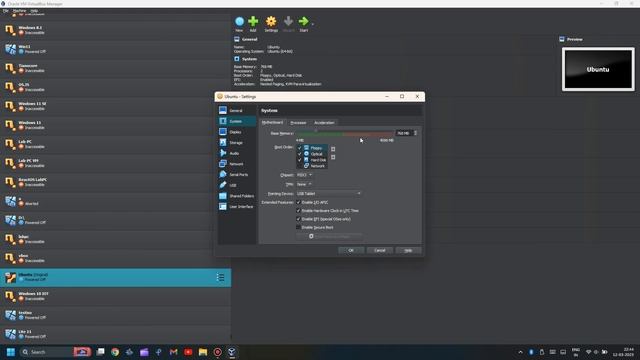Viewport: 640px width, 360px height.
Task: Switch to the Acceleration tab
Action: (324, 122)
